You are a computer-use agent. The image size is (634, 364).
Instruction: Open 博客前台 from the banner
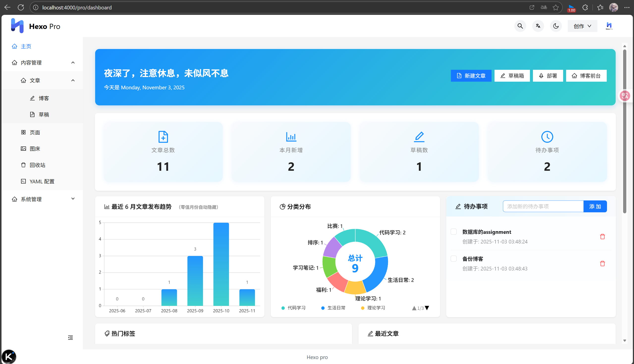coord(586,75)
